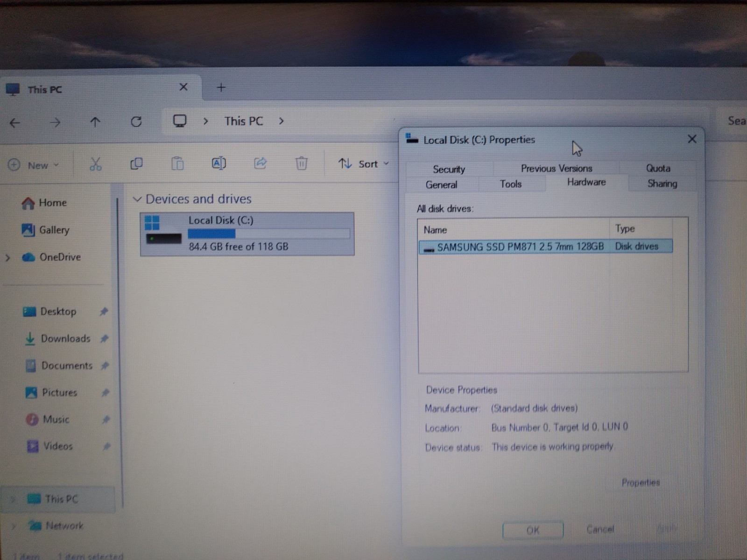Close the This PC tab
This screenshot has width=747, height=560.
coord(183,87)
